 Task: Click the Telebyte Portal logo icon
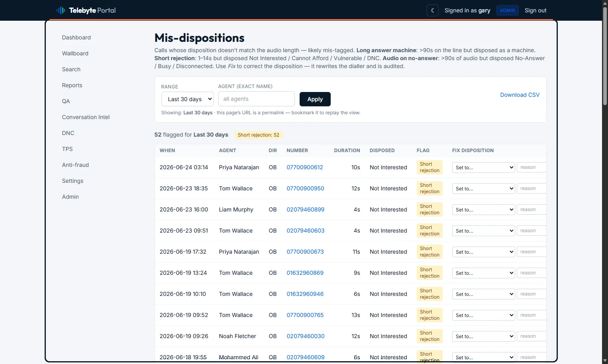pos(61,10)
